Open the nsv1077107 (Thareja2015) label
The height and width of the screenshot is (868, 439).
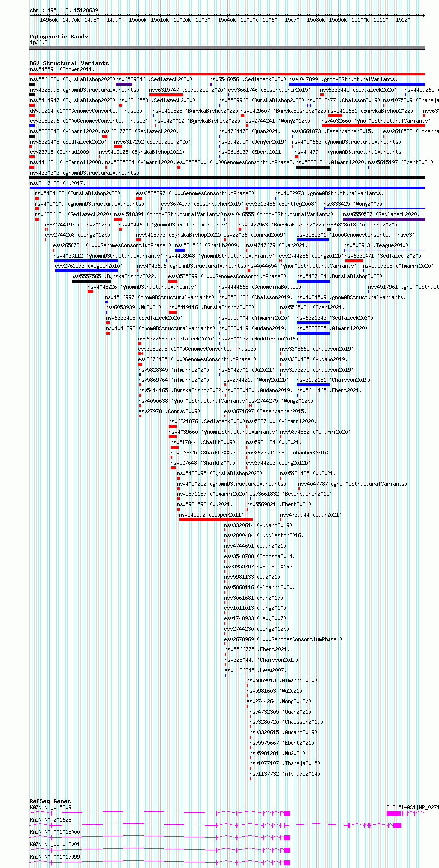pos(285,763)
